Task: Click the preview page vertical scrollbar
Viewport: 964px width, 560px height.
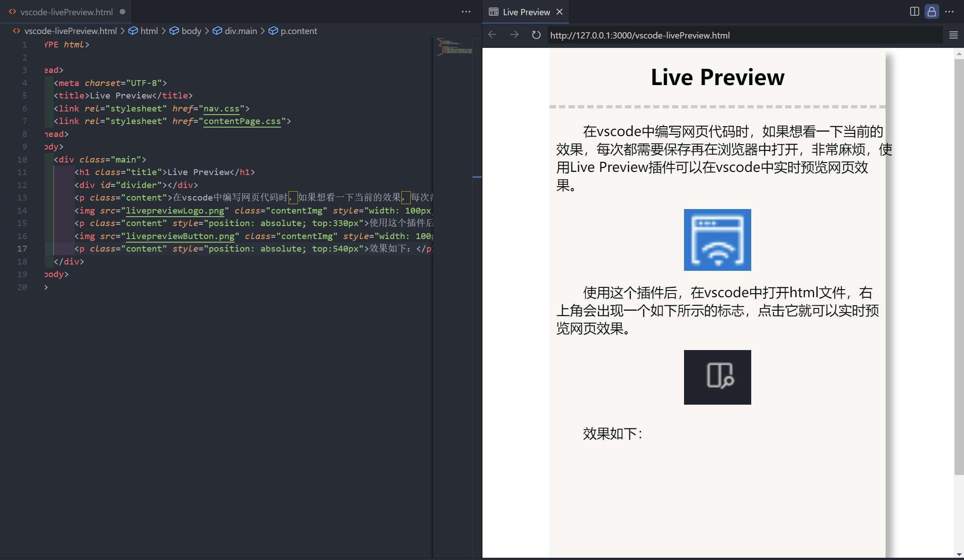Action: [x=959, y=267]
